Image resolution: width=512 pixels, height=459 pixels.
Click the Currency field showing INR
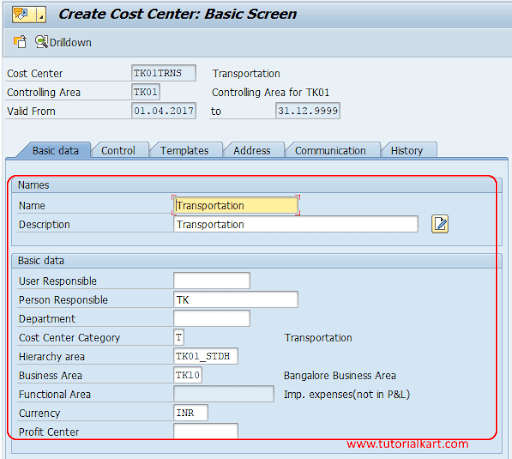[191, 413]
